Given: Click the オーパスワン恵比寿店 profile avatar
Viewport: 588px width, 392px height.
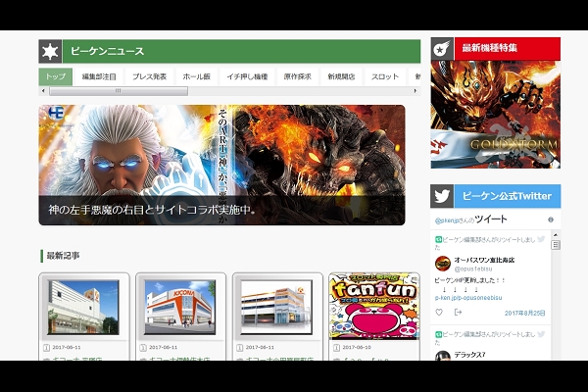Looking at the screenshot, I should coord(442,263).
